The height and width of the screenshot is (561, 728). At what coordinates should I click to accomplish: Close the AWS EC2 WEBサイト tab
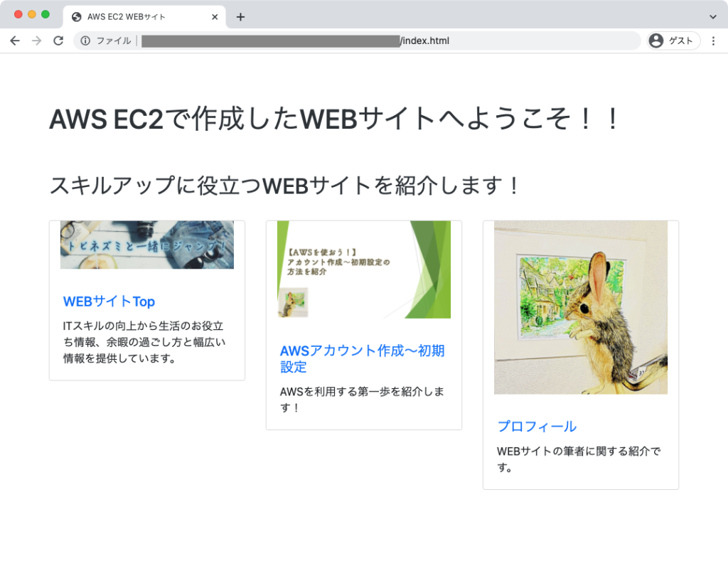[x=215, y=17]
